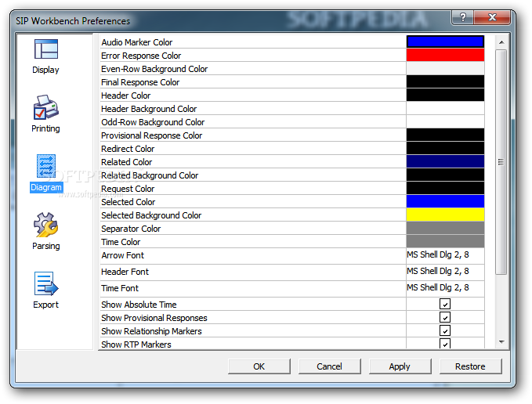This screenshot has width=532, height=404.
Task: Open the Display preferences icon
Action: coord(45,56)
